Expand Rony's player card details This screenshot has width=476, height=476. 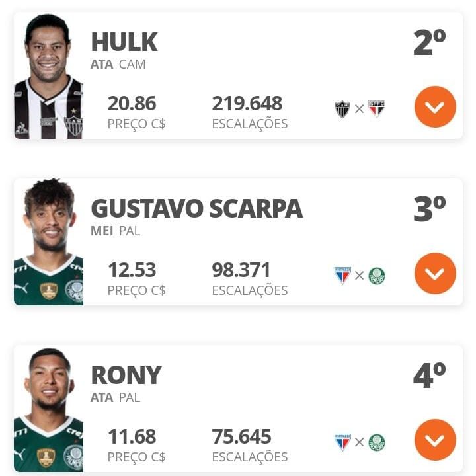pos(435,440)
